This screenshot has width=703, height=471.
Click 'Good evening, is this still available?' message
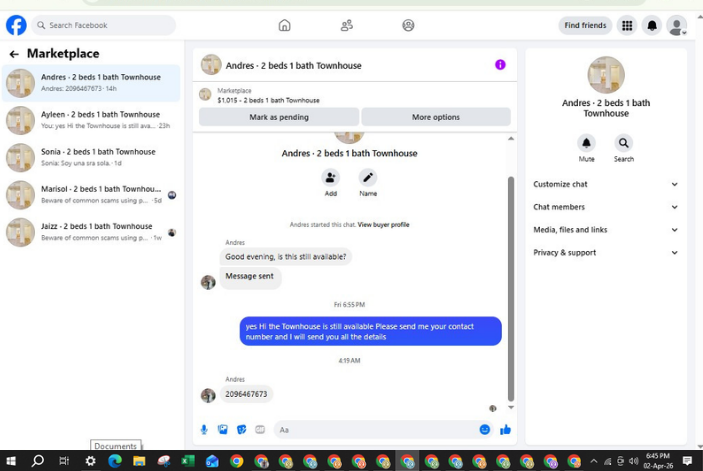coord(286,256)
